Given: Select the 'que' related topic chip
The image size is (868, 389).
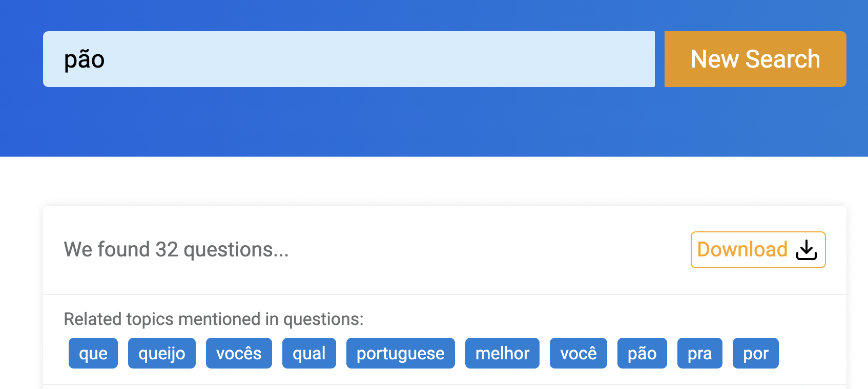Looking at the screenshot, I should click(x=93, y=353).
